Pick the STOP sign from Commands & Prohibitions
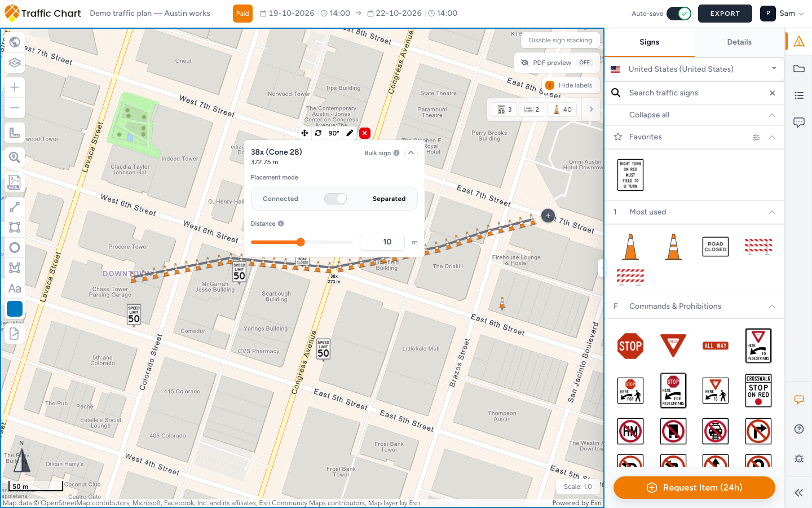Screen dimensions: 812x508 tap(630, 346)
